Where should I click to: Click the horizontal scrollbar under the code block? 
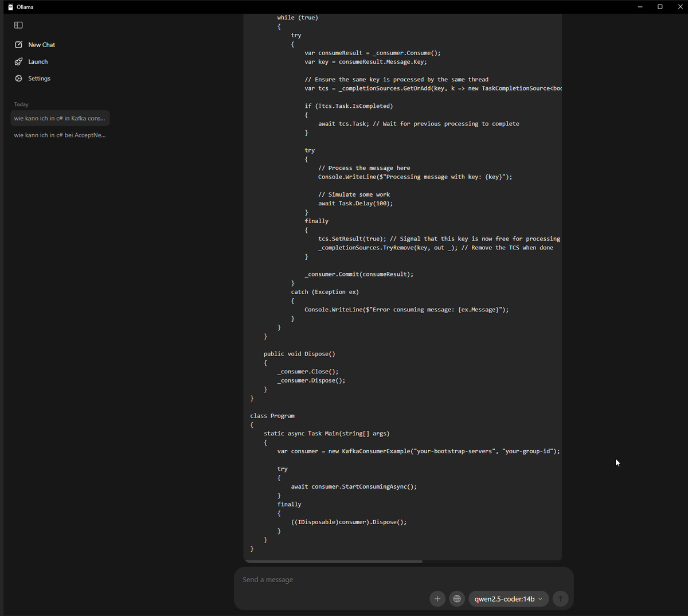pyautogui.click(x=334, y=562)
